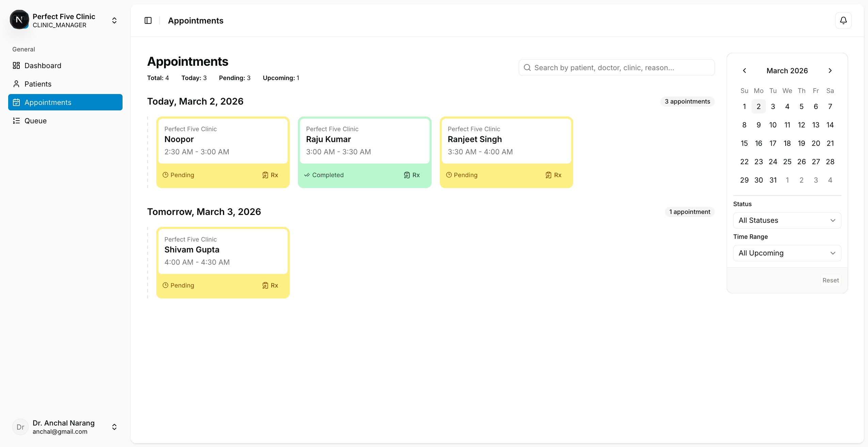Click the pending clock icon on Shivam Gupta's card
This screenshot has width=868, height=447.
coord(166,285)
